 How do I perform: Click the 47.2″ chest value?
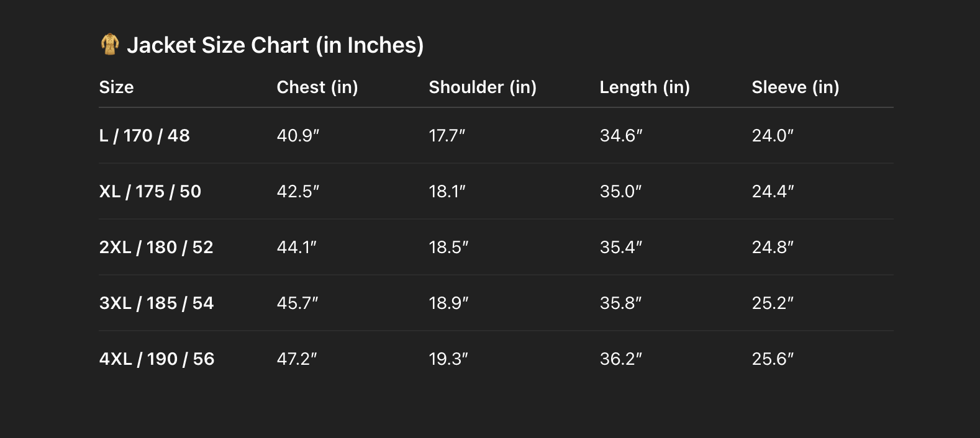(296, 359)
